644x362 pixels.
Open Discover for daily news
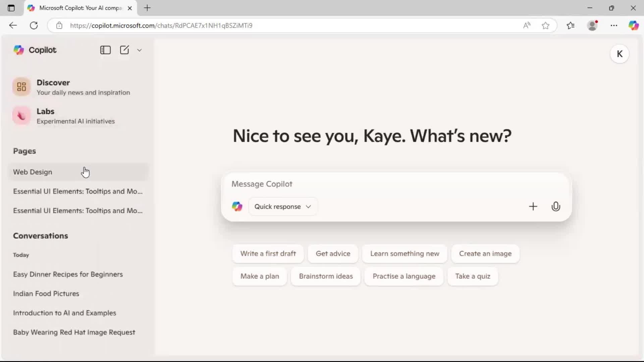click(x=54, y=86)
